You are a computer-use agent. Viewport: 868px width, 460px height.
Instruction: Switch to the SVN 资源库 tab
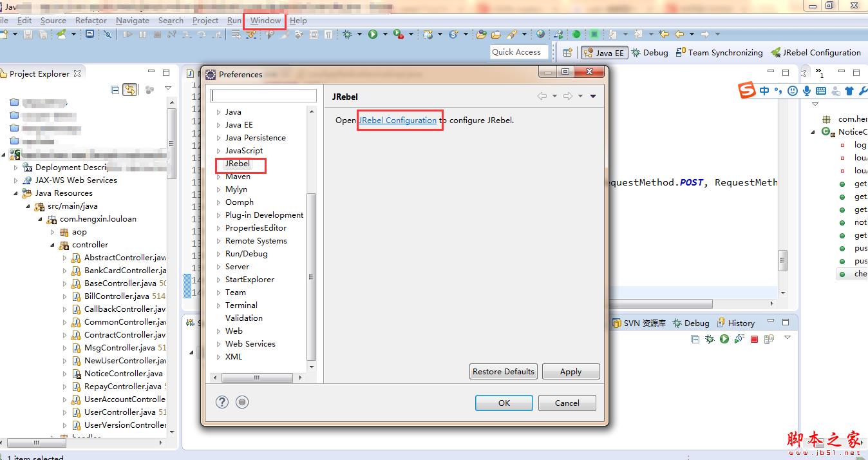tap(639, 323)
